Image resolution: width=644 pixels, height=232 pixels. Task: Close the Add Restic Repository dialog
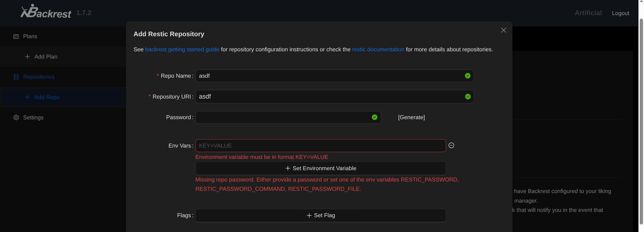click(x=503, y=30)
